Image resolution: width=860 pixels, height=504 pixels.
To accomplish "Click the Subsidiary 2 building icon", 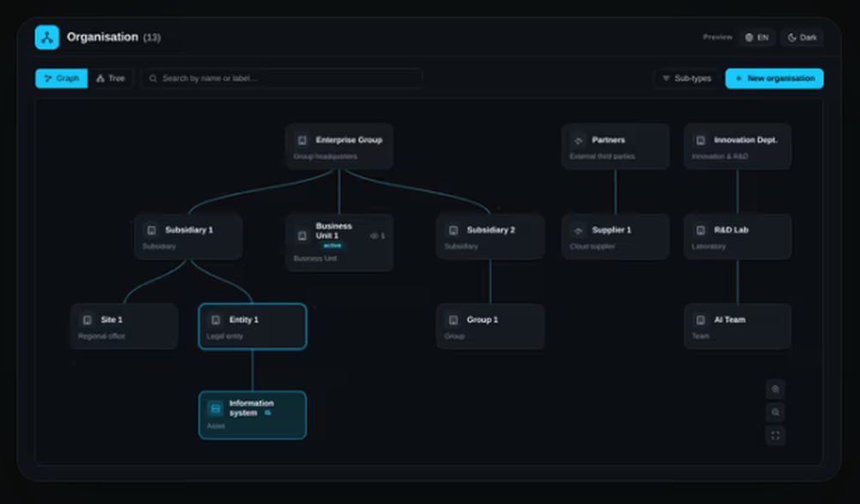I will (x=453, y=230).
